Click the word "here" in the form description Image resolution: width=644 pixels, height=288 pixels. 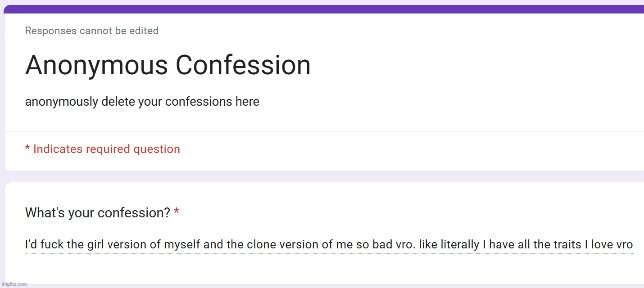[247, 102]
